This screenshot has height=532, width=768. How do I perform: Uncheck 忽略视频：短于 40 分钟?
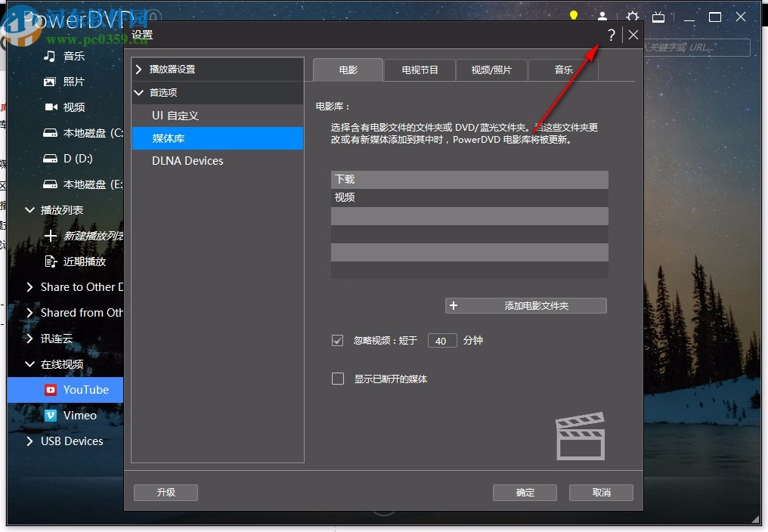(x=337, y=340)
